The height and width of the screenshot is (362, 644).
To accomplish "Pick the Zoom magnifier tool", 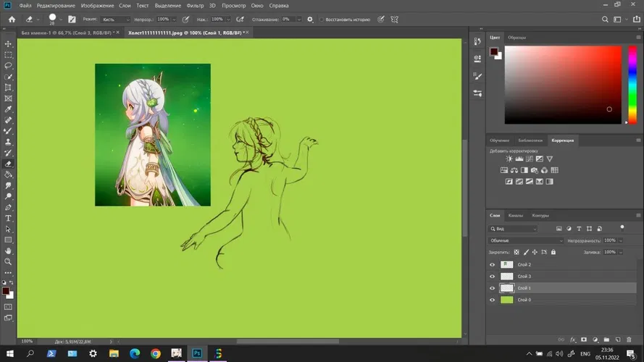I will point(8,261).
